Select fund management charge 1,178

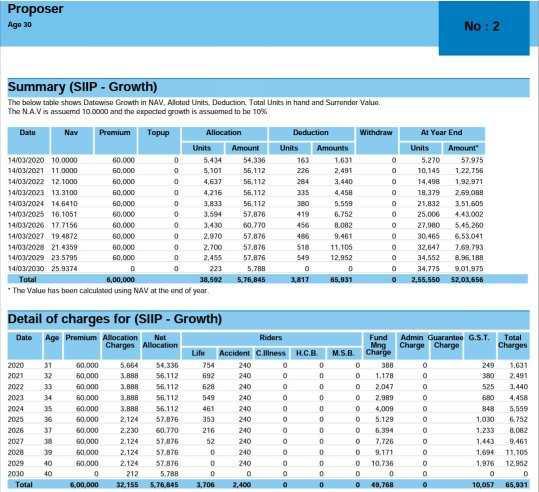coord(384,376)
